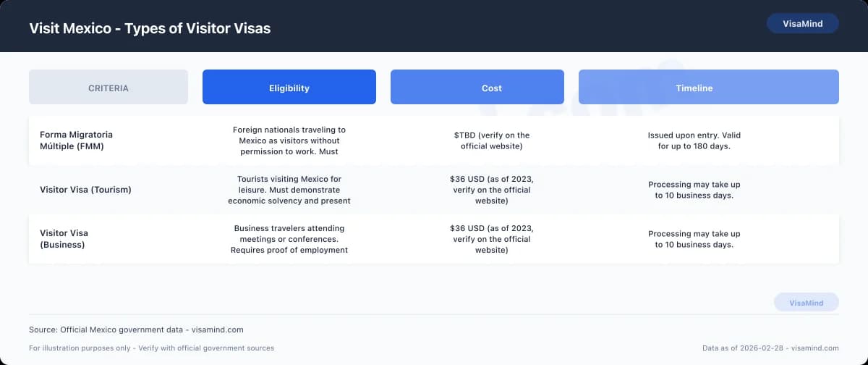Screen dimensions: 868x365
Task: Select the Eligibility column header
Action: (289, 88)
